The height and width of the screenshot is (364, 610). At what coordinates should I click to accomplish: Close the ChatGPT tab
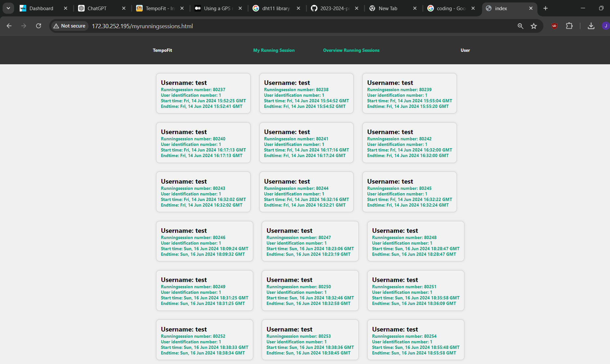pos(124,8)
